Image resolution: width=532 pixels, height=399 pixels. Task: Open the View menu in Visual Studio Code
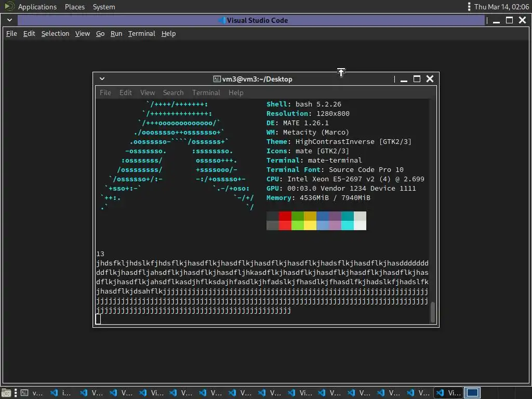click(83, 34)
